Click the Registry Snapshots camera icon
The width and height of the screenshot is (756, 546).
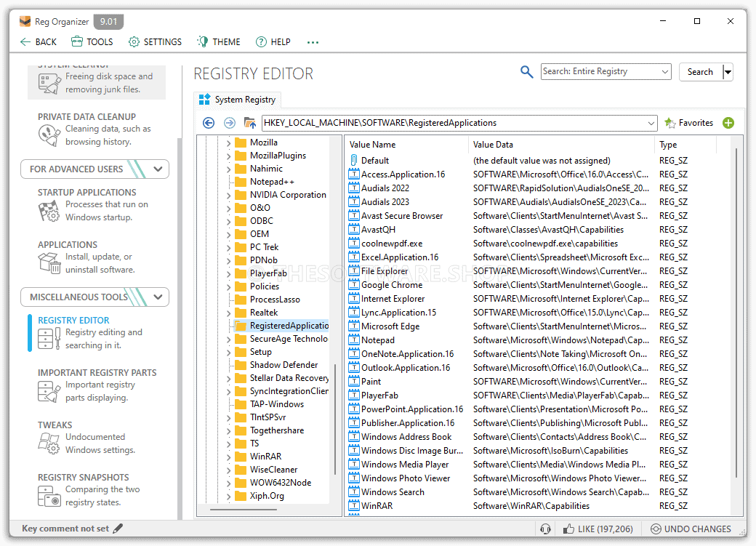pos(49,496)
